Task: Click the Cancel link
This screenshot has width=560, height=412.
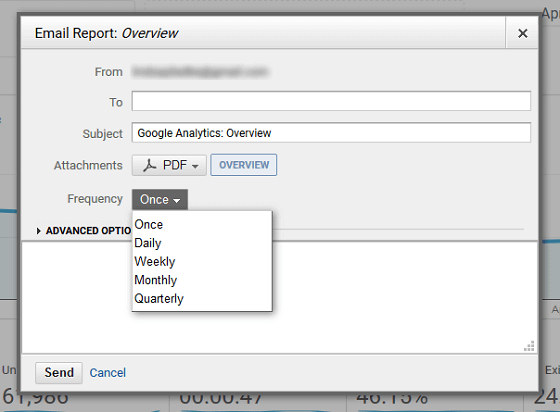Action: (x=108, y=373)
